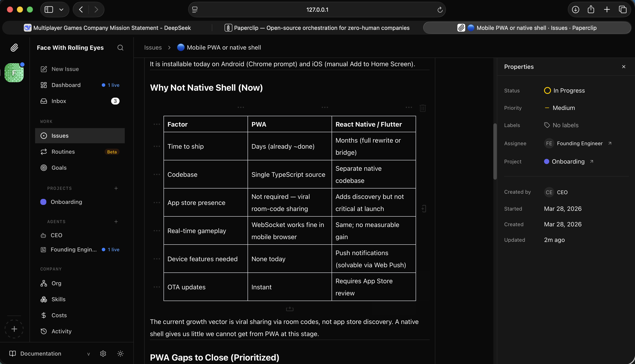Create a New Issue

tap(65, 69)
